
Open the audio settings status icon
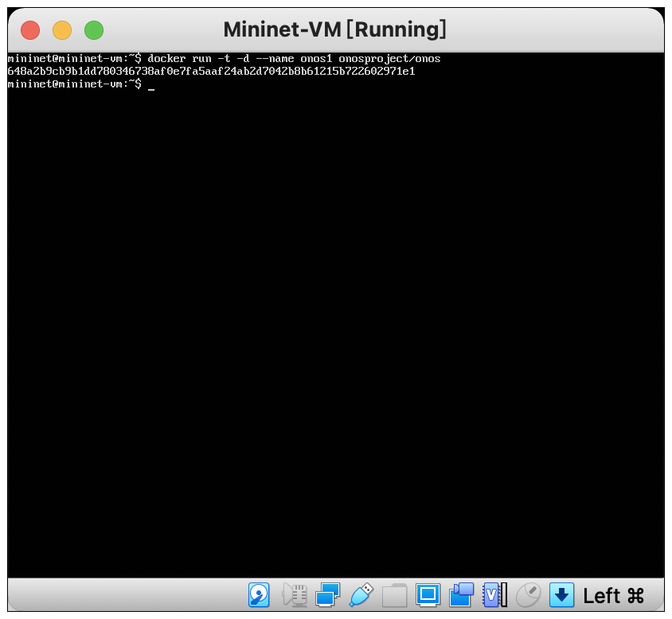coord(295,594)
